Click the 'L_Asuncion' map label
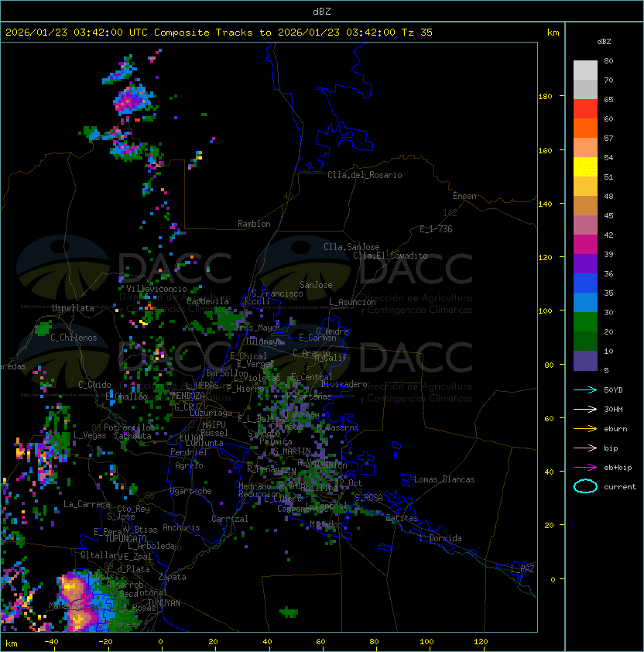 pyautogui.click(x=352, y=302)
